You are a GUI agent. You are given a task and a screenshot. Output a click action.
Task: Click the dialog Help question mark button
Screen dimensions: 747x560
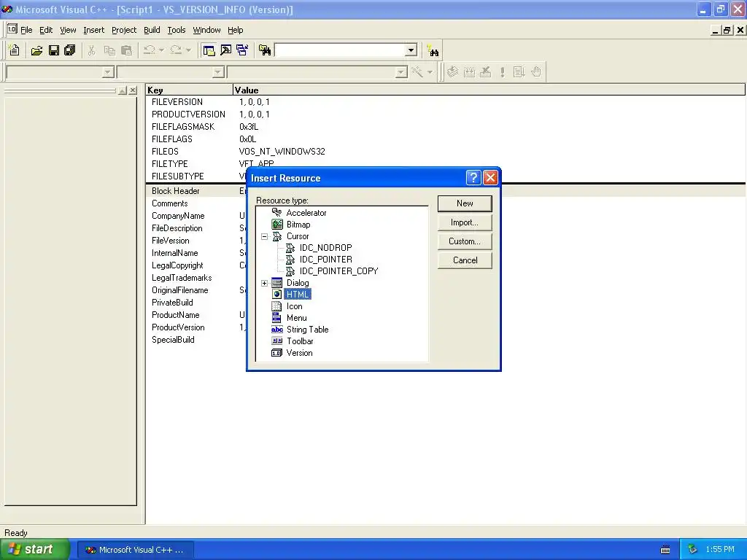click(x=473, y=178)
